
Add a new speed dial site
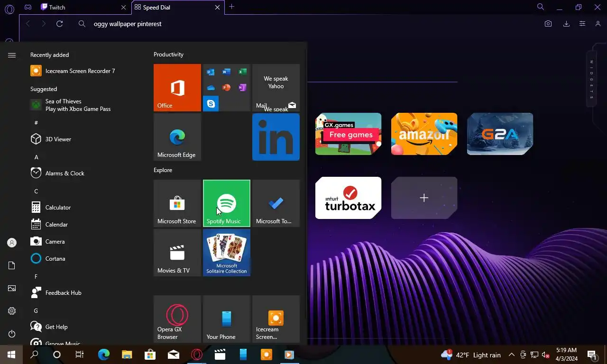[x=424, y=198]
